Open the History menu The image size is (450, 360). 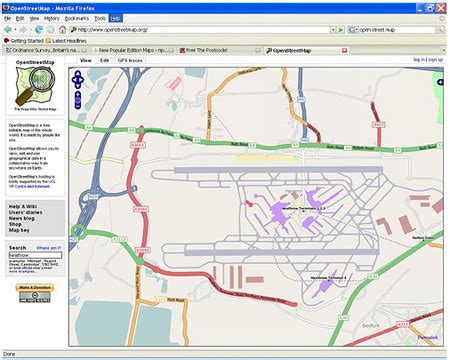point(52,18)
